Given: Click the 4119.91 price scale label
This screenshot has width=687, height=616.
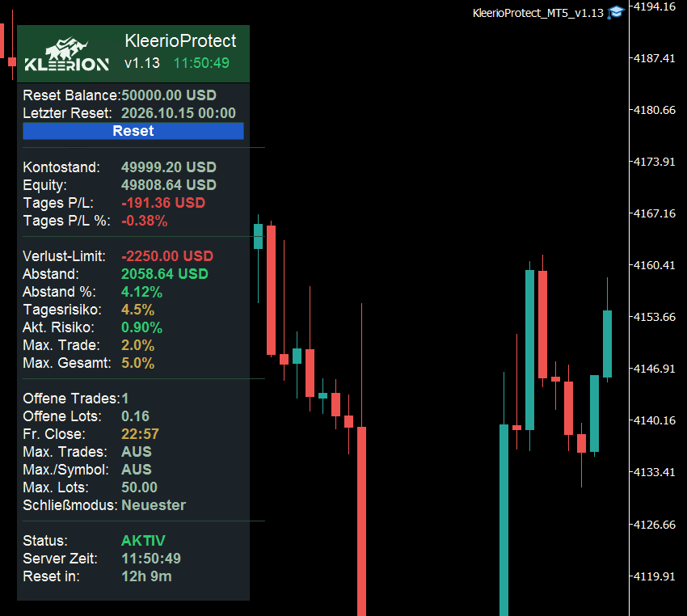Looking at the screenshot, I should [x=655, y=576].
